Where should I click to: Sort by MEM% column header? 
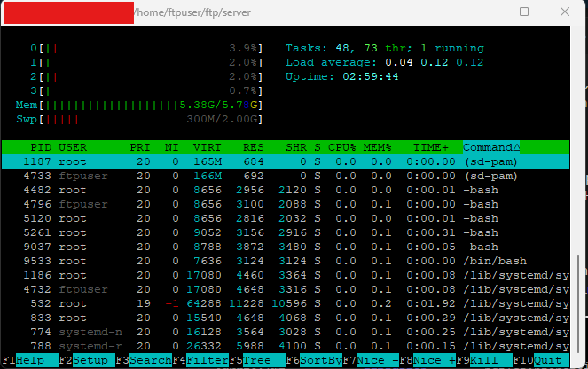click(x=377, y=147)
